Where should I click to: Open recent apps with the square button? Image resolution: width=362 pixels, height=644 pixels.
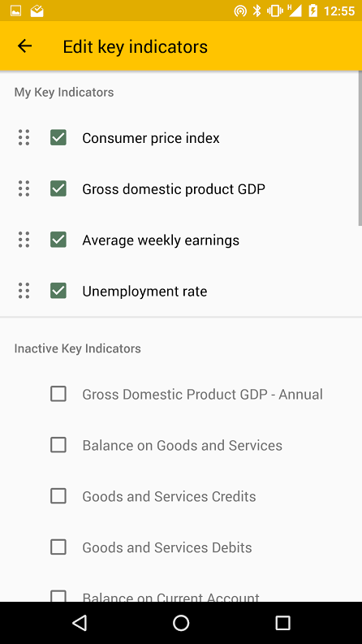(282, 623)
